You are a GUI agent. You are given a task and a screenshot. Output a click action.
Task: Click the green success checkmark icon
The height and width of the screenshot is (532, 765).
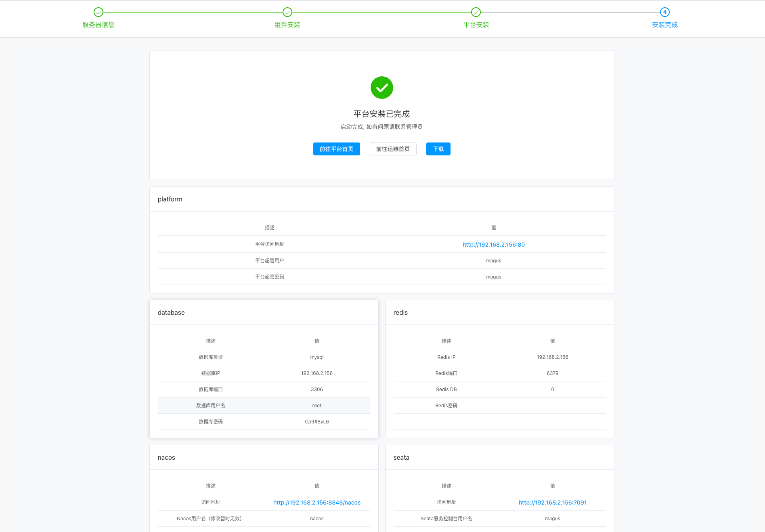[381, 88]
